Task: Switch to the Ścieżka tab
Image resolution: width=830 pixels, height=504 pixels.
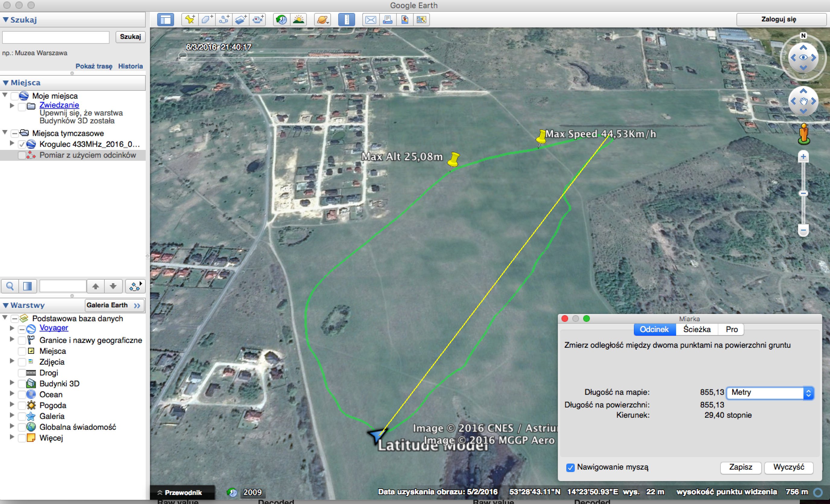Action: (697, 329)
